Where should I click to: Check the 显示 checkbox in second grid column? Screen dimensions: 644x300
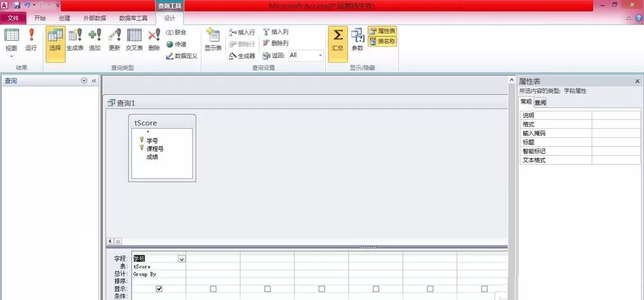click(213, 289)
